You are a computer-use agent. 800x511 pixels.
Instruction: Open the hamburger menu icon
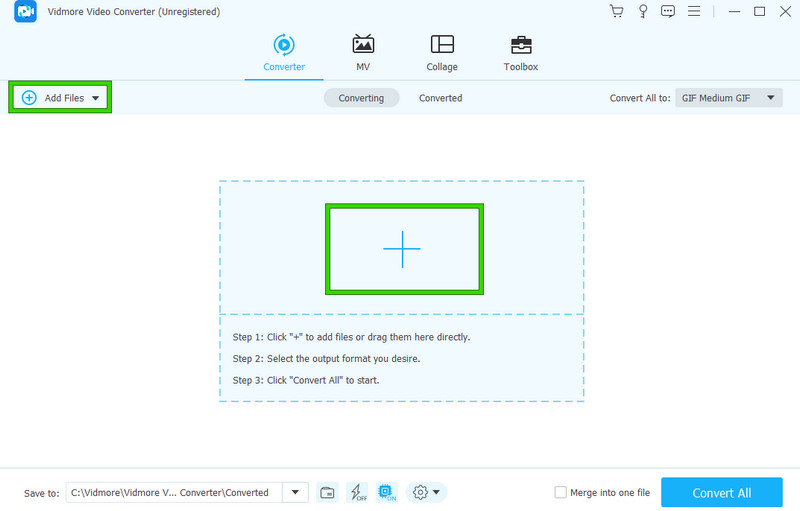693,12
